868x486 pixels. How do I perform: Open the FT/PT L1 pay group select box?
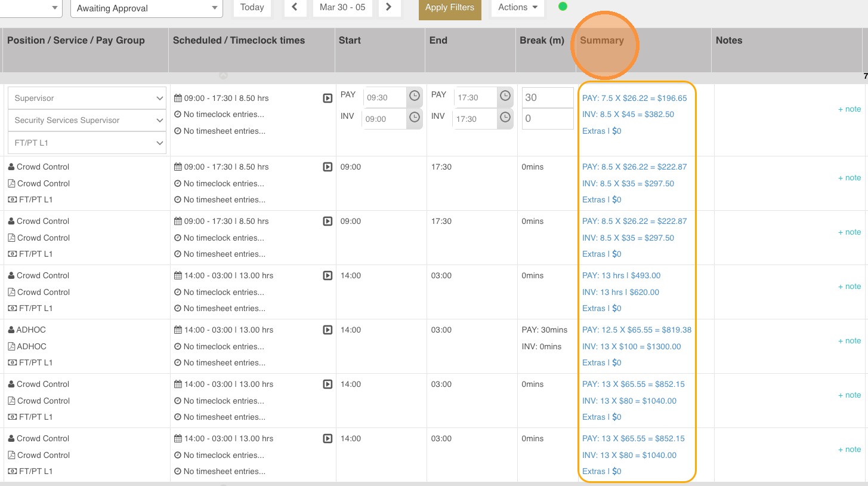coord(87,143)
